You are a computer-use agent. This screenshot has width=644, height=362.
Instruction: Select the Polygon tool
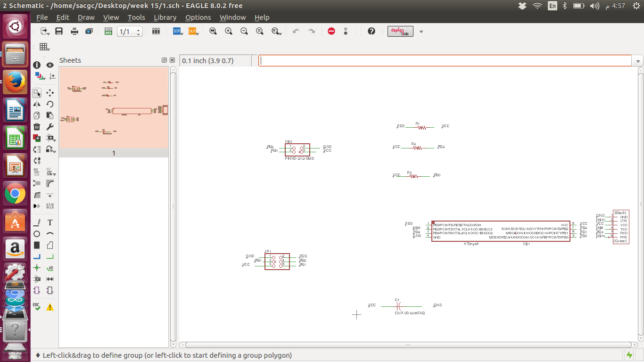50,245
